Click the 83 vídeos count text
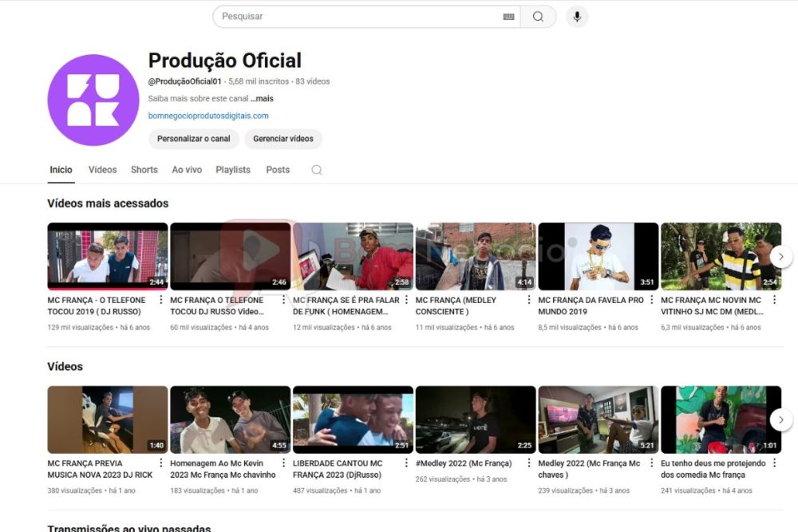Image resolution: width=798 pixels, height=532 pixels. point(313,81)
